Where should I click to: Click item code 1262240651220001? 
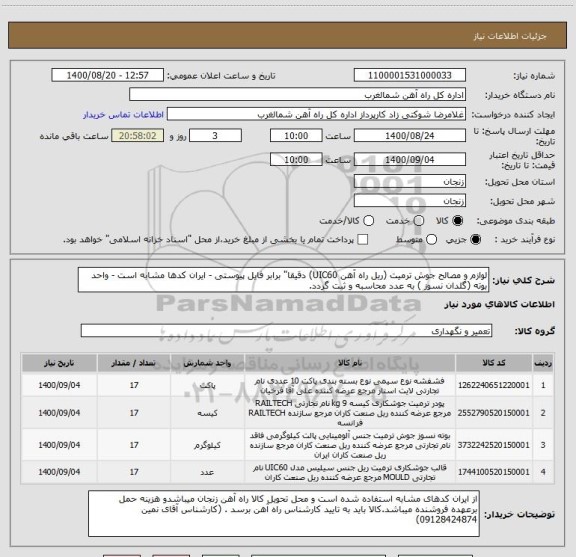tap(494, 385)
